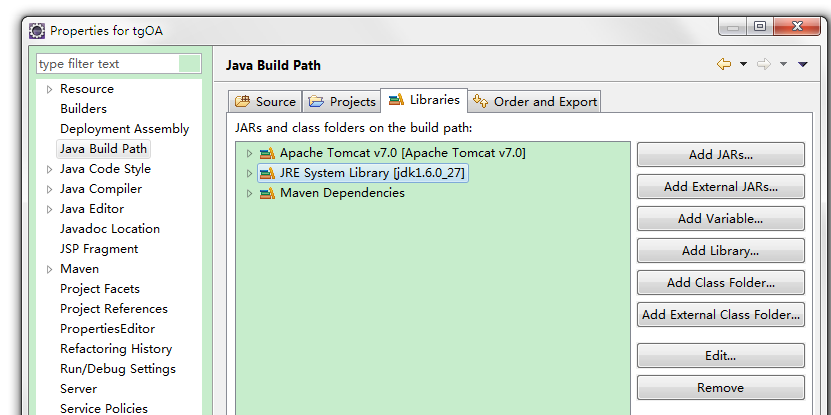The height and width of the screenshot is (415, 831).
Task: Expand the Java Compiler node
Action: click(50, 190)
